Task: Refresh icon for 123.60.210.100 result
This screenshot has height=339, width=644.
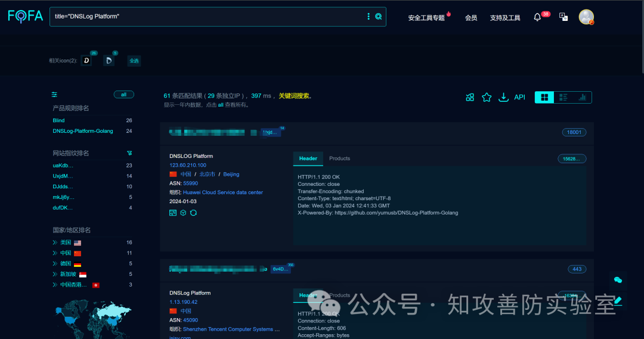Action: 193,213
